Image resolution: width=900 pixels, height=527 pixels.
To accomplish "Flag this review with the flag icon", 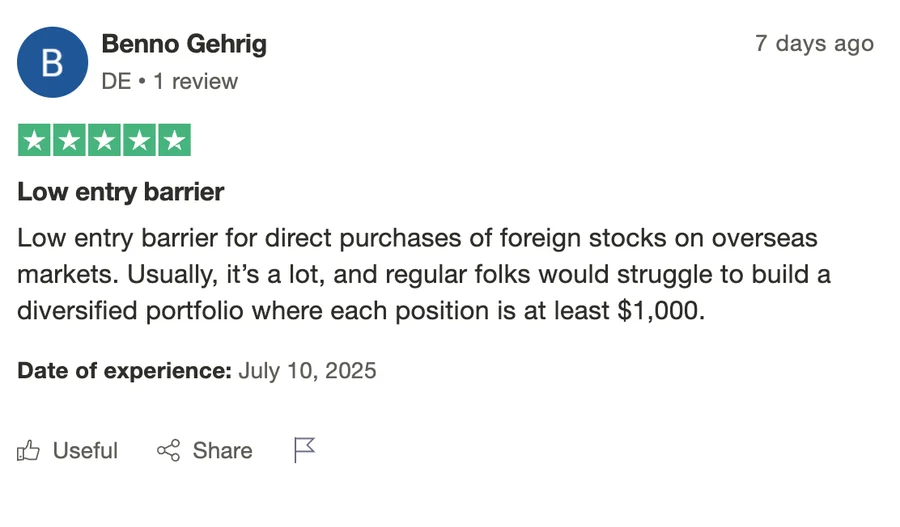I will click(305, 451).
